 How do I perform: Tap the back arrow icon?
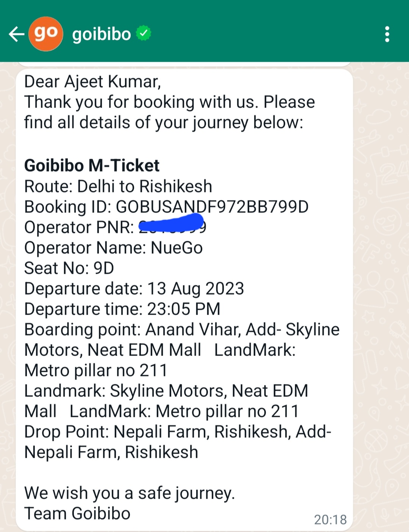point(17,34)
